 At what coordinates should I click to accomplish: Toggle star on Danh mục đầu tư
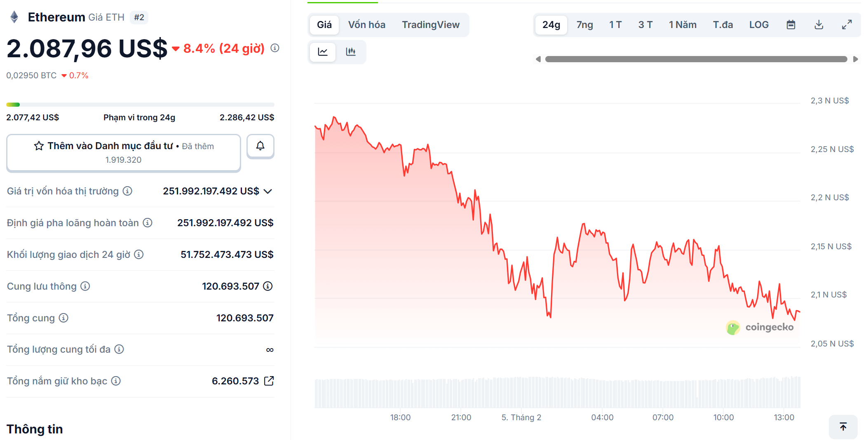pos(38,146)
